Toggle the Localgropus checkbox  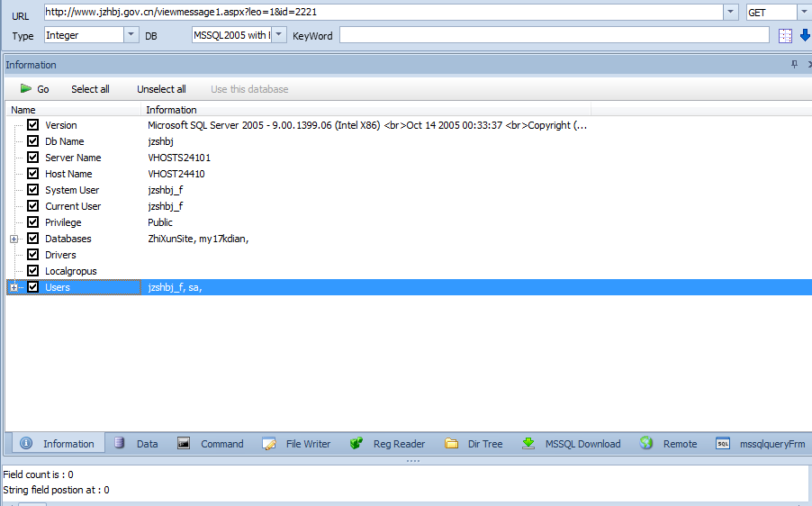coord(33,270)
